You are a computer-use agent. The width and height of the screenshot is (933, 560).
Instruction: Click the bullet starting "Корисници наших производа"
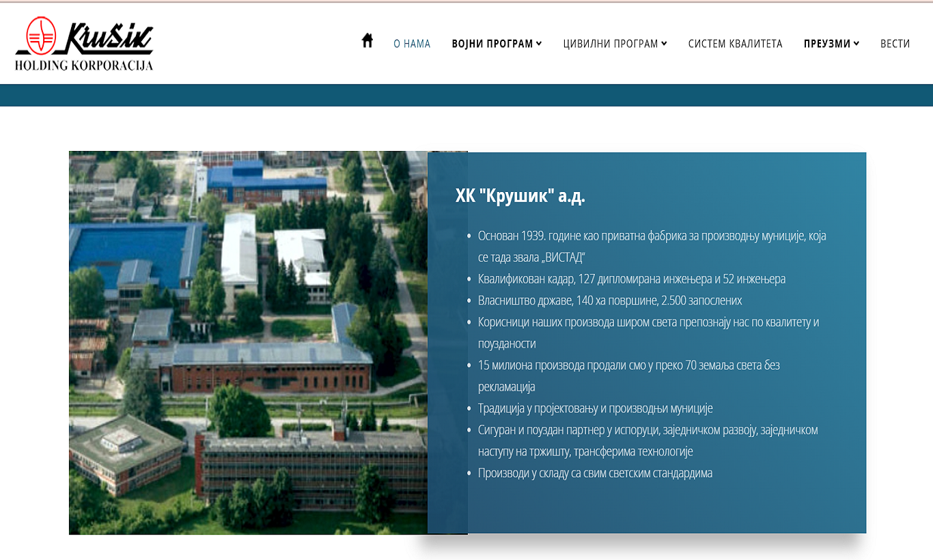(x=648, y=333)
